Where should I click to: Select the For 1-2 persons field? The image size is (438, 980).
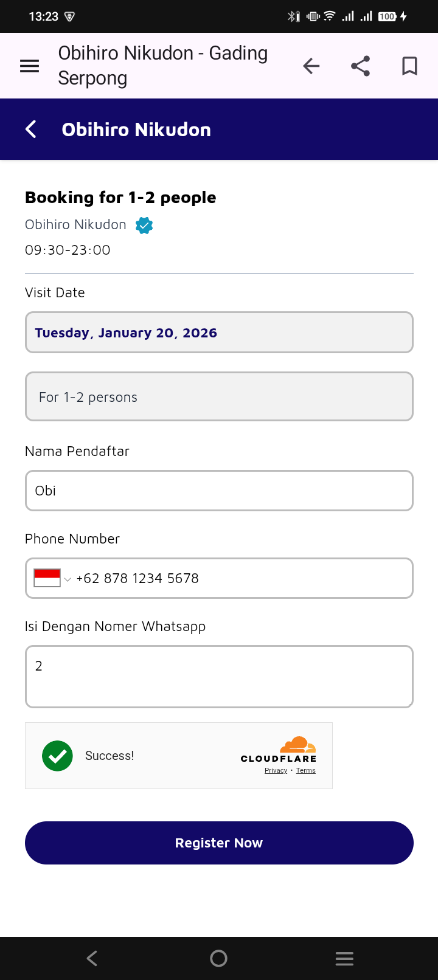coord(219,396)
